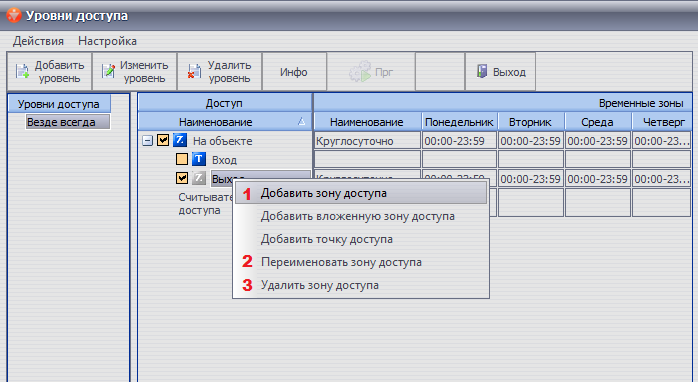The height and width of the screenshot is (382, 698).
Task: Click the Четверг column header
Action: 662,122
